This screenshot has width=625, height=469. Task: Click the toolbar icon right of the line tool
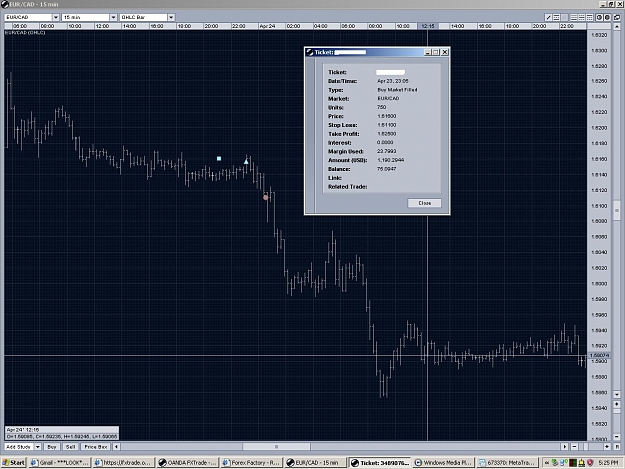point(556,18)
